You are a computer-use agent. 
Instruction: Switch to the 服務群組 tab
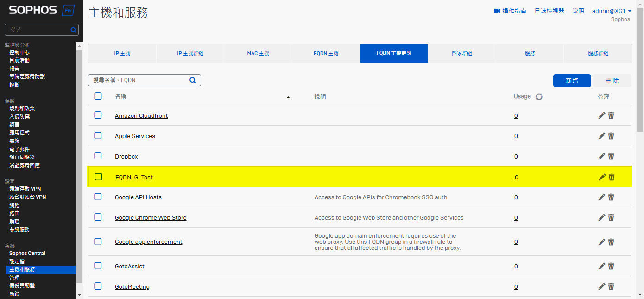point(598,53)
